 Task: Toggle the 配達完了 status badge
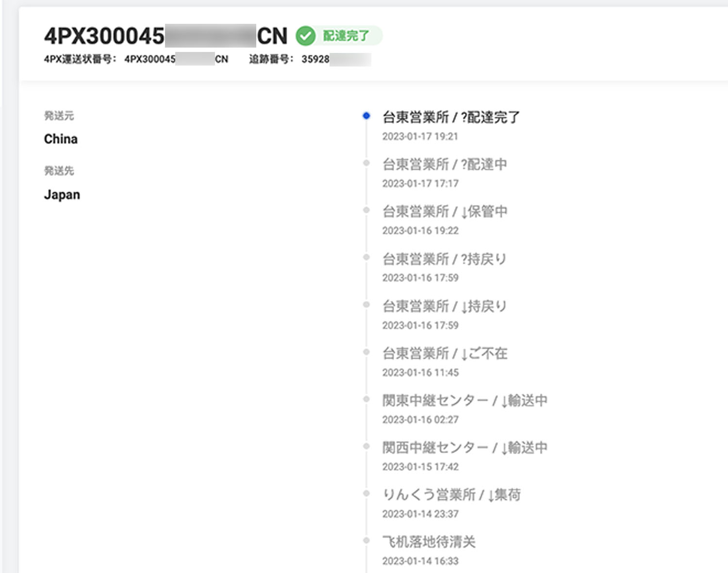point(345,35)
